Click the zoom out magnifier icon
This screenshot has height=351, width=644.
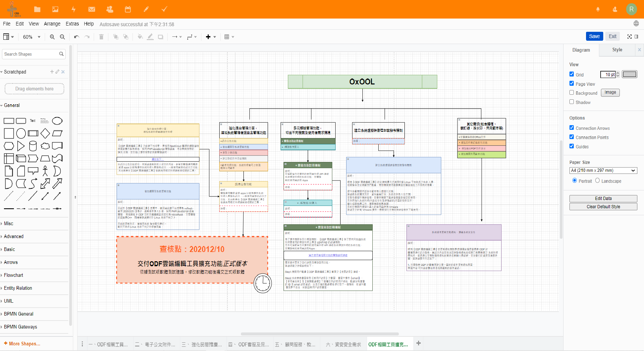(62, 37)
